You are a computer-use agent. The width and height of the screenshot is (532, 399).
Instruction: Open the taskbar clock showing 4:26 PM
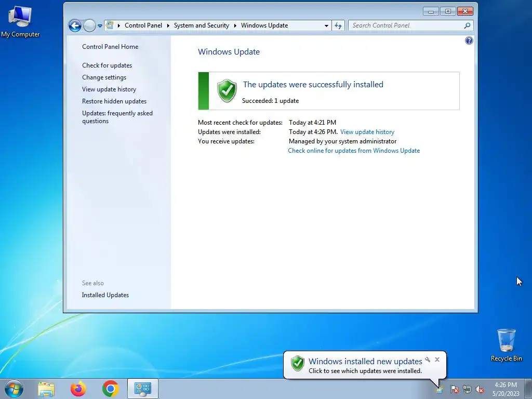(x=506, y=389)
